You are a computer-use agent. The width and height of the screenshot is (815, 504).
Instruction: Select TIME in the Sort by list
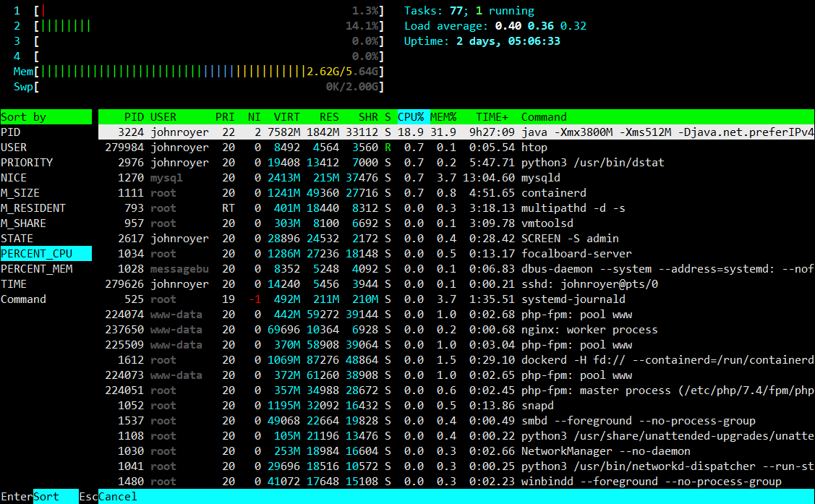tap(46, 283)
